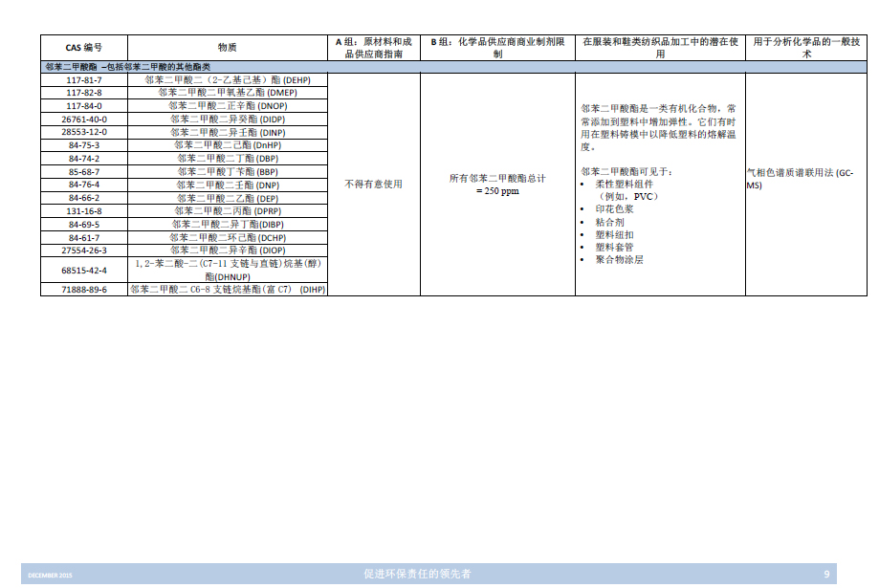Click CAS number 84-66-2 cell
Image resolution: width=879 pixels, height=588 pixels.
83,198
